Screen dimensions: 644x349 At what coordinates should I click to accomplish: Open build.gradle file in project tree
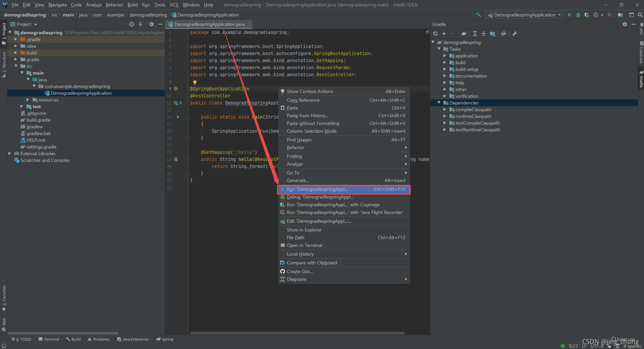[x=38, y=120]
